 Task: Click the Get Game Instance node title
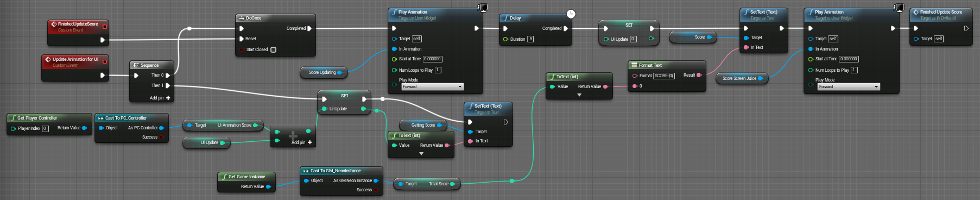[x=246, y=177]
